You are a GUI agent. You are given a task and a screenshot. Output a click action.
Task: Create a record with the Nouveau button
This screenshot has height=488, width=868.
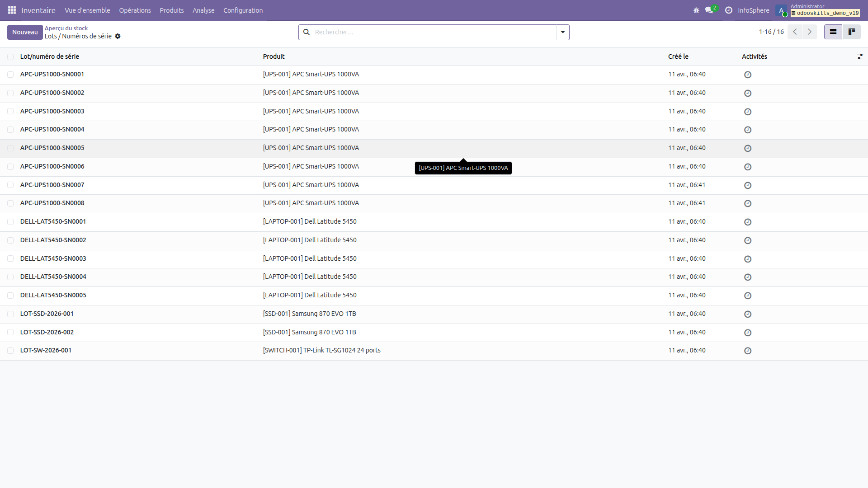pyautogui.click(x=25, y=32)
